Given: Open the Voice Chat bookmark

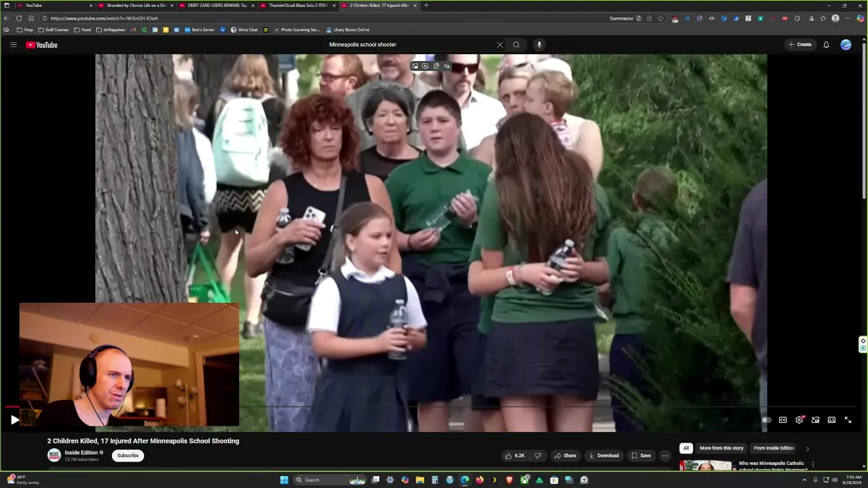Looking at the screenshot, I should pyautogui.click(x=244, y=30).
